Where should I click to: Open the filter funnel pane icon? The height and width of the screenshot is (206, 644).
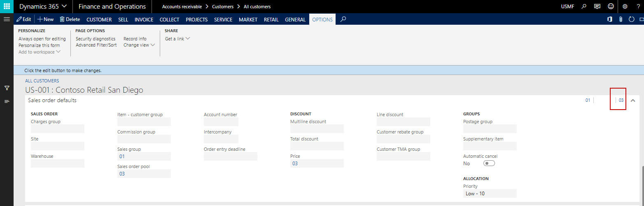click(x=7, y=88)
